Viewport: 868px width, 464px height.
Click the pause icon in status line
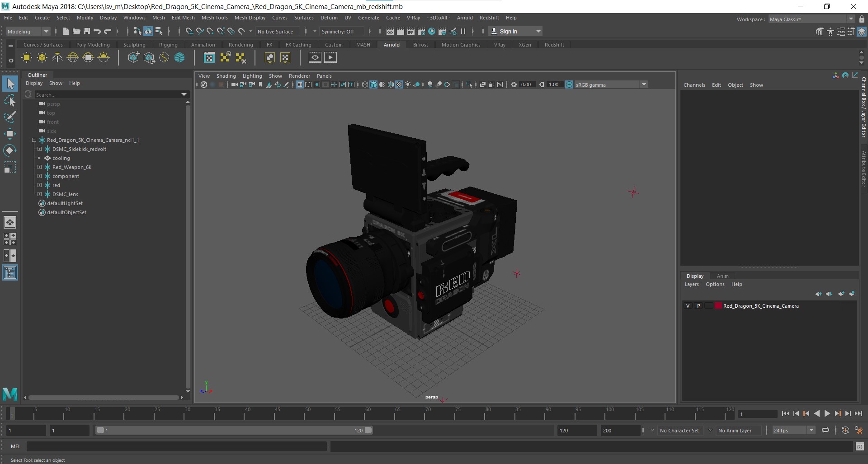point(462,31)
